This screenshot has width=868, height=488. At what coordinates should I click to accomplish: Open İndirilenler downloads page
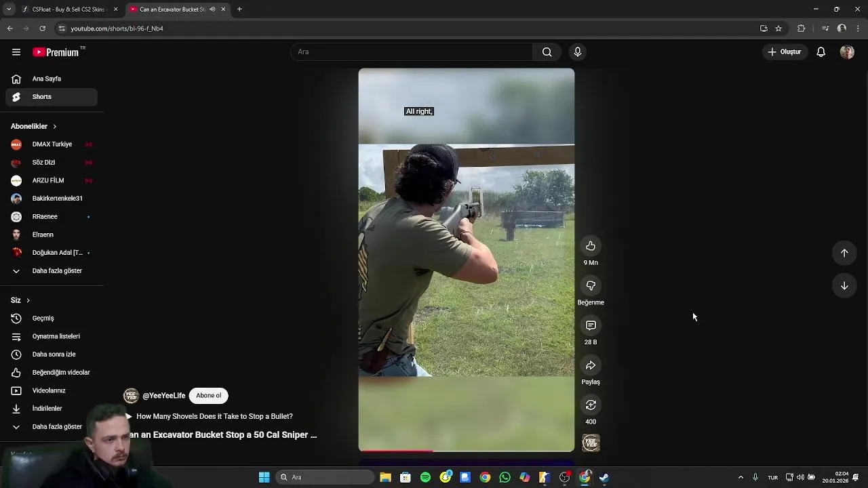click(x=52, y=409)
